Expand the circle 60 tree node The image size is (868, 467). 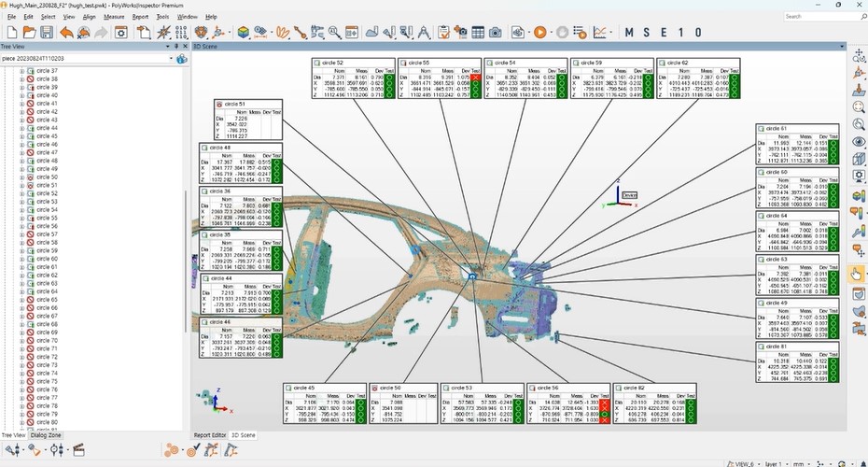click(x=22, y=259)
